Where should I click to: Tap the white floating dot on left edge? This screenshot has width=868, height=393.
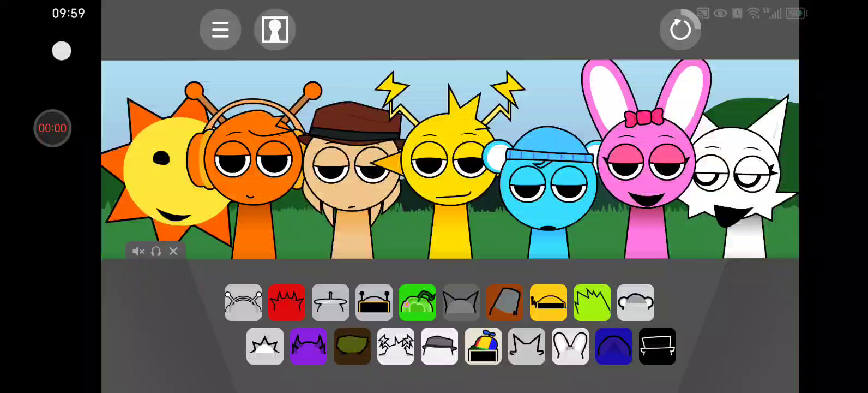pyautogui.click(x=62, y=51)
